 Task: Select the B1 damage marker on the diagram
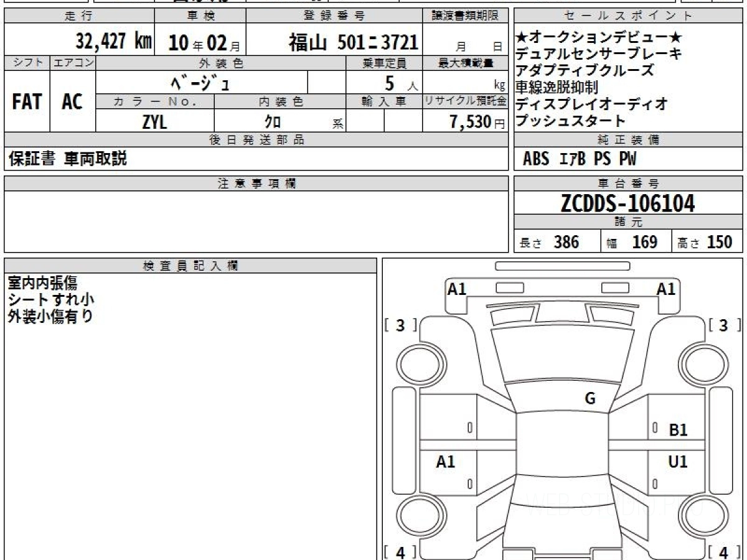[678, 429]
